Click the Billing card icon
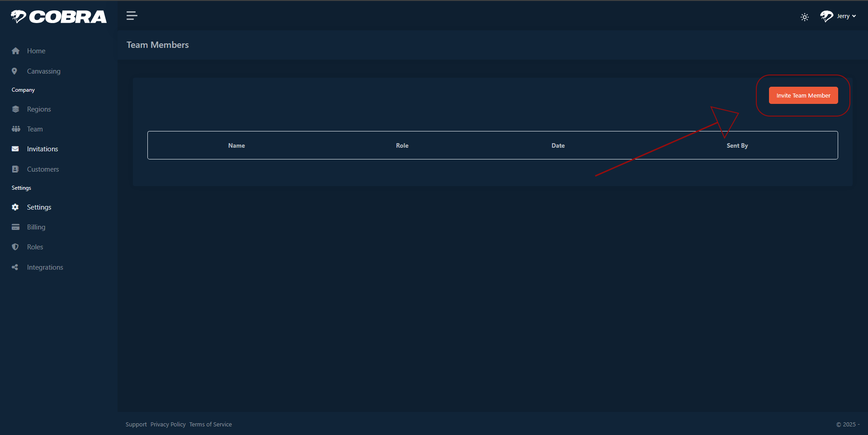This screenshot has width=868, height=435. (15, 227)
